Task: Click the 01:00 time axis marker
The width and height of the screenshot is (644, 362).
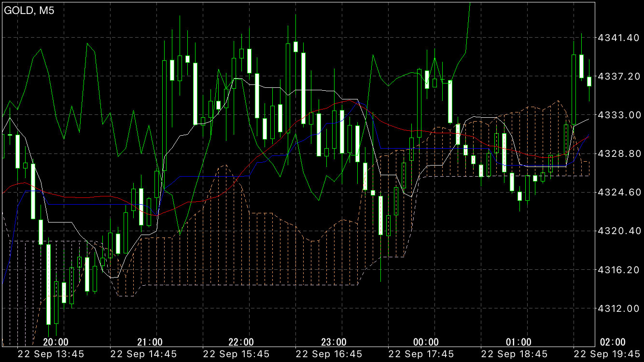Action: click(518, 342)
